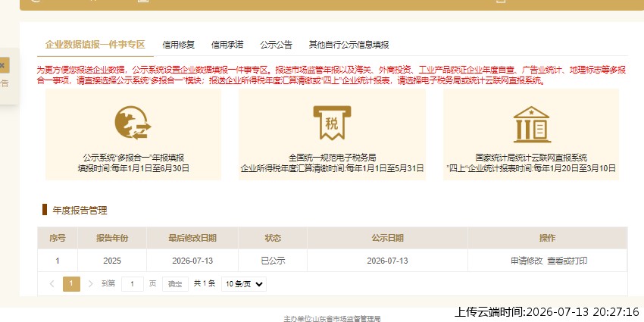The image size is (644, 322).
Task: Open the 10条/页 page size dropdown
Action: click(x=244, y=284)
